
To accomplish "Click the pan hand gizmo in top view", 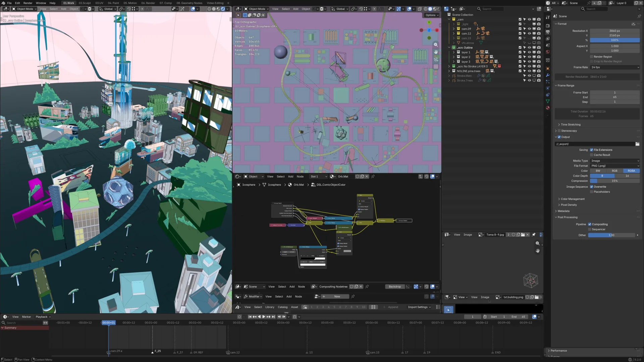I will (x=436, y=52).
